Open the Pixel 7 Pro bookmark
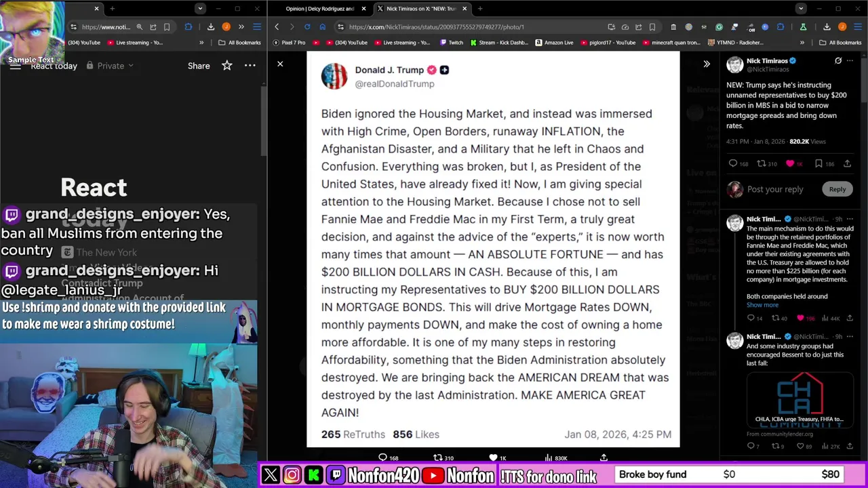Image resolution: width=868 pixels, height=488 pixels. point(289,43)
